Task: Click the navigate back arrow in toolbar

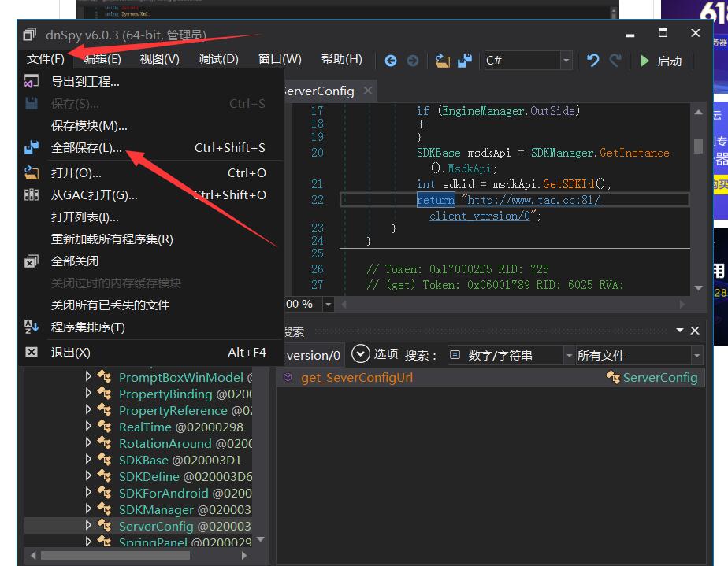Action: [x=391, y=61]
